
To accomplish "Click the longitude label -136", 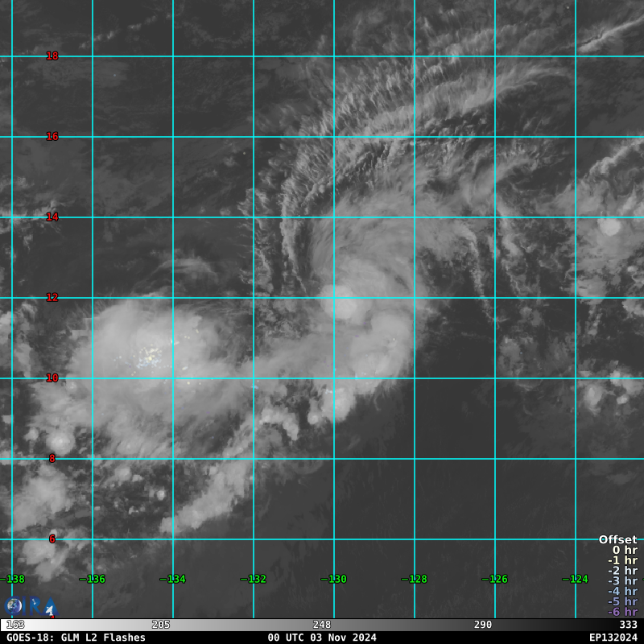I will click(93, 579).
